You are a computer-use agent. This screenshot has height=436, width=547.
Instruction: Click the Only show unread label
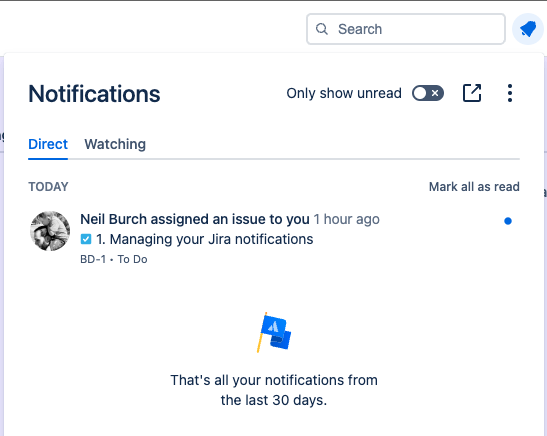(x=344, y=93)
